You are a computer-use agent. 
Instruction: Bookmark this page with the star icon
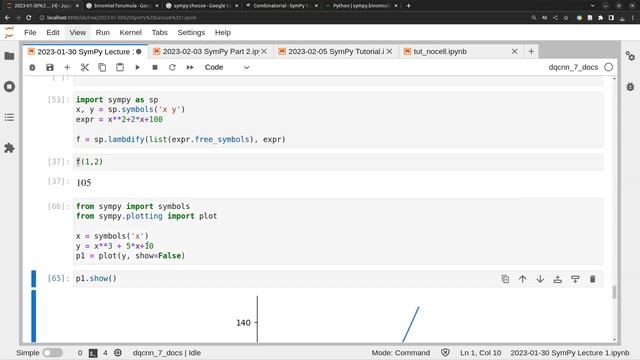click(566, 18)
